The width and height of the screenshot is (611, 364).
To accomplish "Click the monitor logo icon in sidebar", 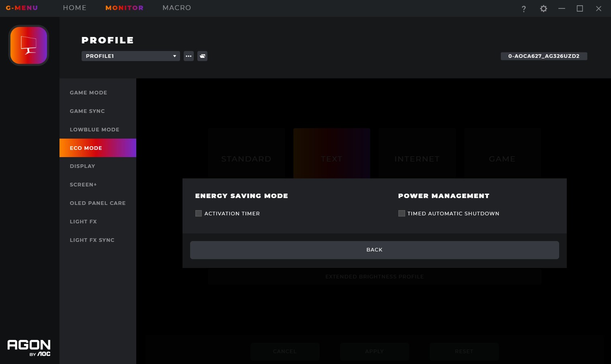I will click(29, 45).
